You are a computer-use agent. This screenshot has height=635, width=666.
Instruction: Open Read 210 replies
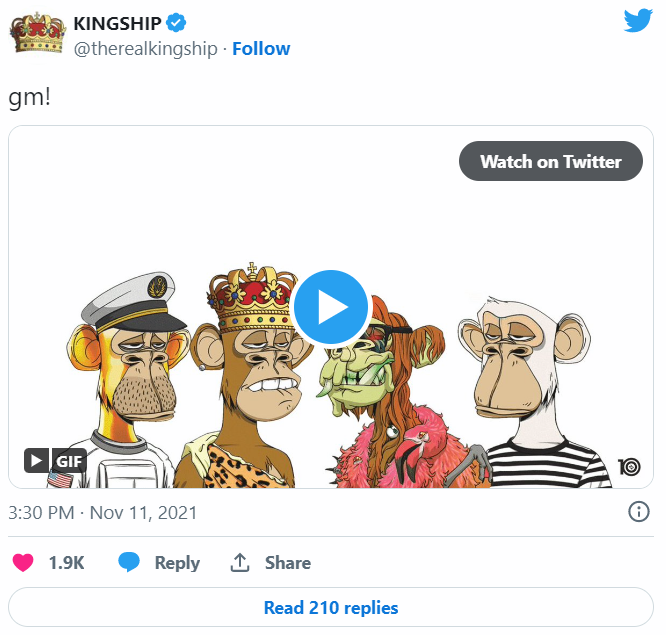(x=331, y=607)
